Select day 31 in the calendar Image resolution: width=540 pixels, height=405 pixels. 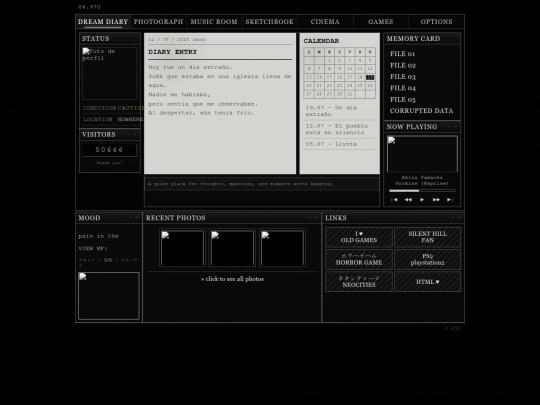(x=350, y=94)
